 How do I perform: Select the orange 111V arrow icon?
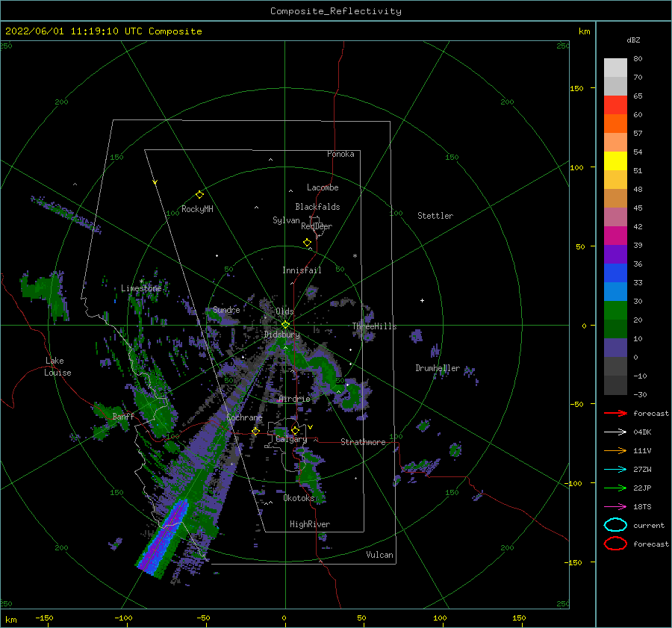coord(615,450)
